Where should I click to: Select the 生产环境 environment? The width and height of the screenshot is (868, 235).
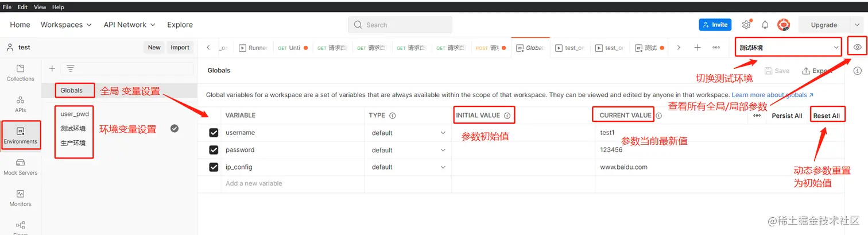point(73,142)
